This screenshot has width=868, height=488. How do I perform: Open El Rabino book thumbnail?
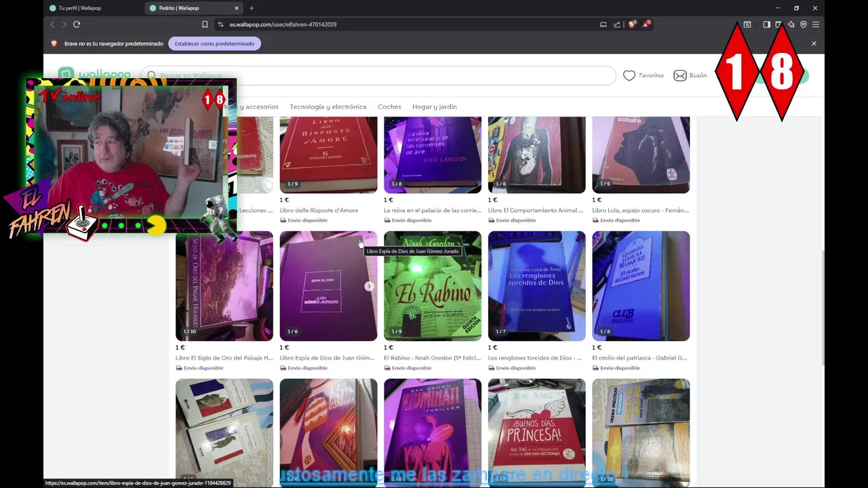pyautogui.click(x=433, y=286)
